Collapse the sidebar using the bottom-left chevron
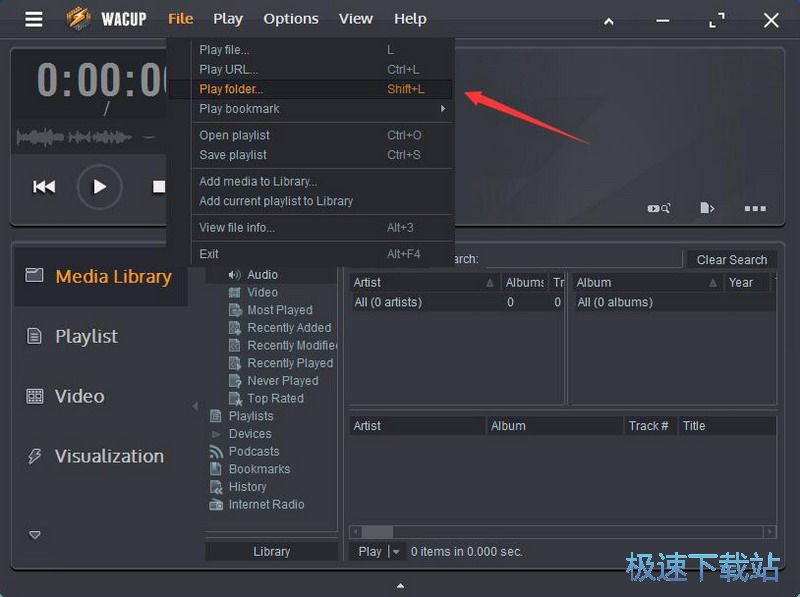 click(33, 534)
